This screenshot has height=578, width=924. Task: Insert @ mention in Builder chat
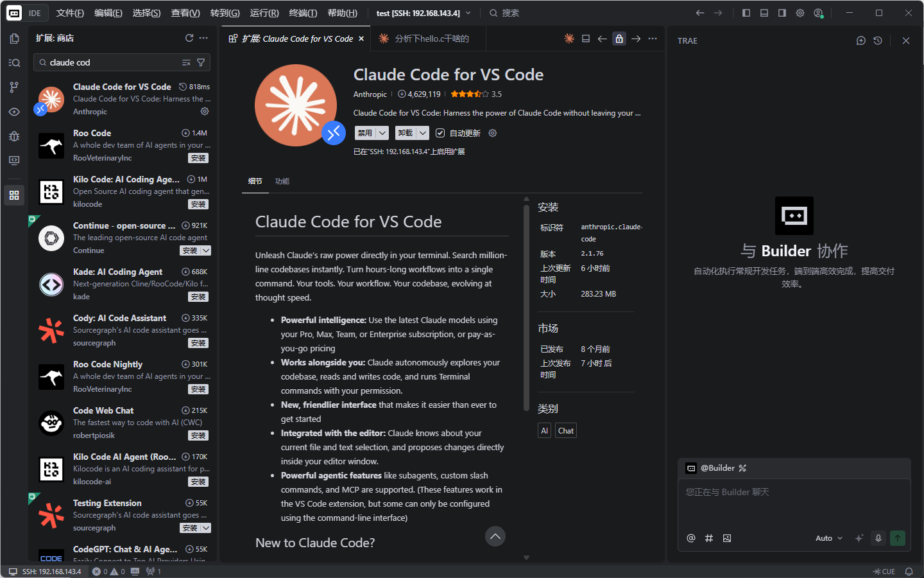[691, 538]
